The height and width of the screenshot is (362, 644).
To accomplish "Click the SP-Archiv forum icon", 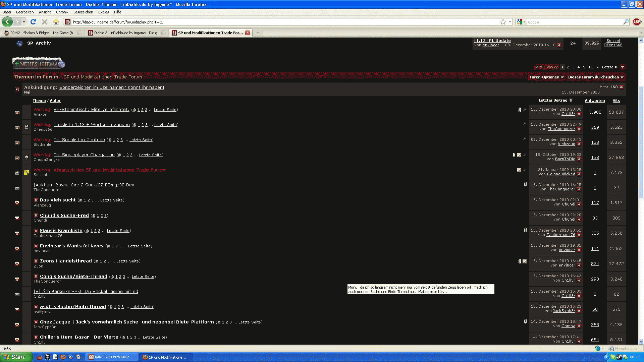I will click(x=19, y=43).
